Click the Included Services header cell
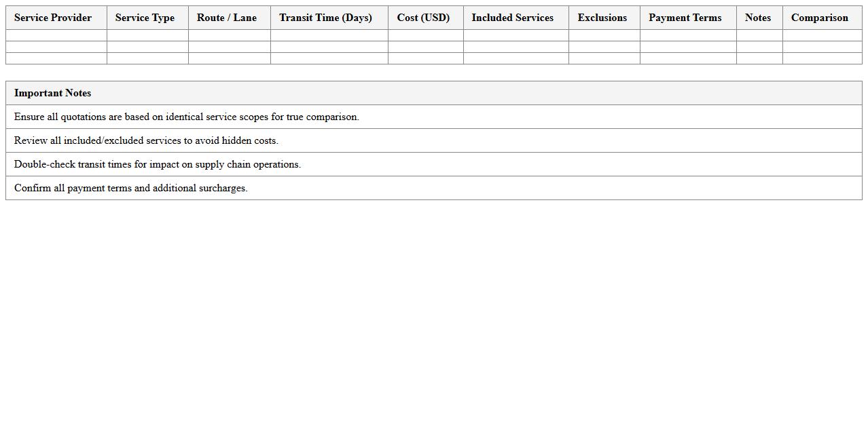 pos(512,18)
